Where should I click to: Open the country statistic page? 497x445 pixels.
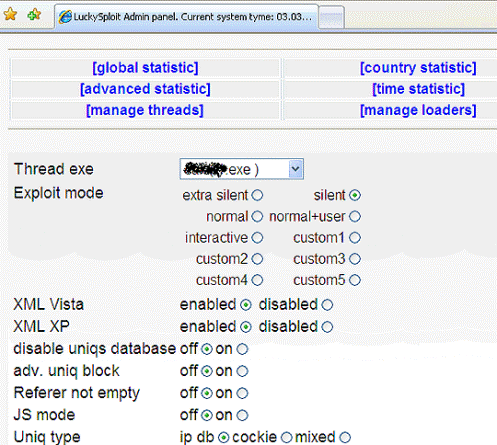(x=418, y=68)
